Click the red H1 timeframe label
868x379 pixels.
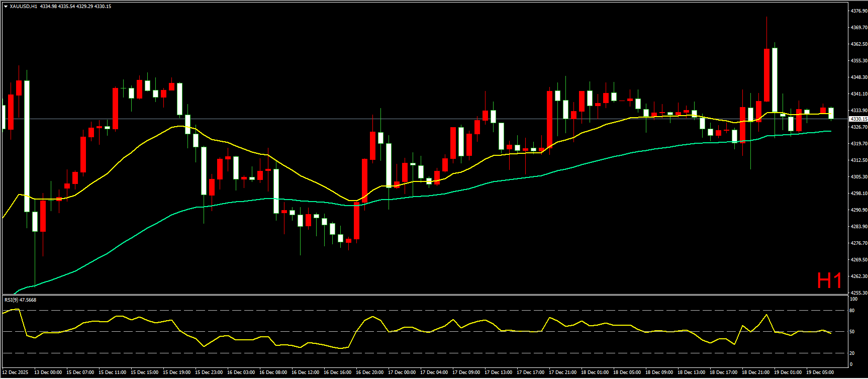click(x=829, y=281)
